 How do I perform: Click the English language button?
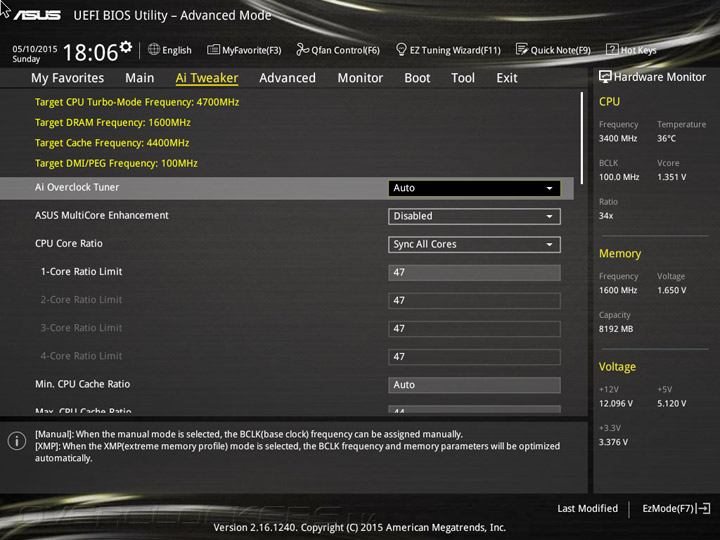(x=177, y=50)
